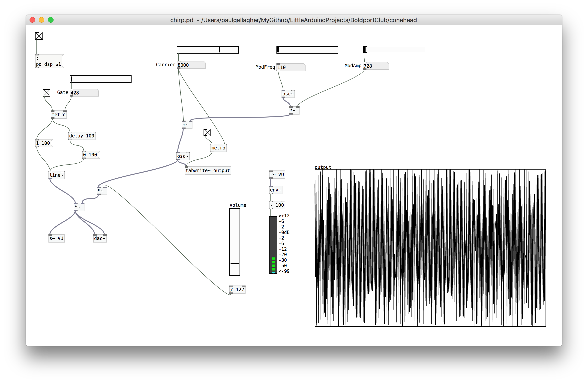Click the '>+12' VU scale label
This screenshot has height=383, width=588.
[x=284, y=216]
